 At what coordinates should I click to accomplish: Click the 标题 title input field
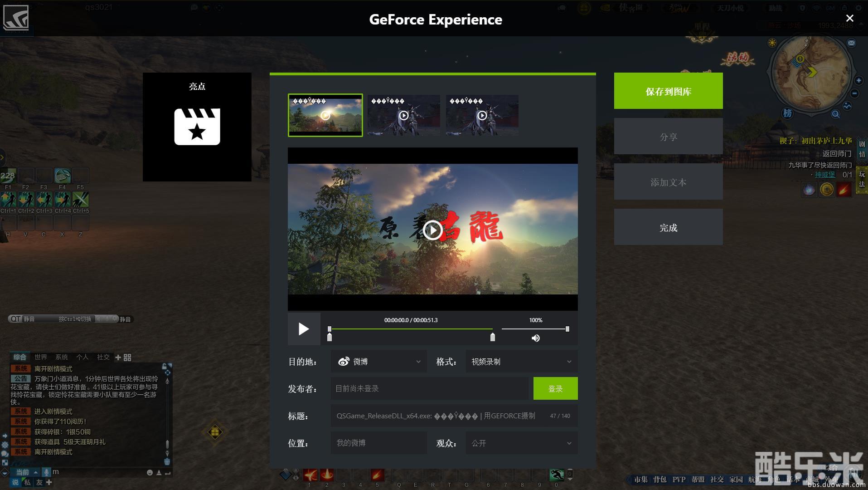tap(454, 416)
